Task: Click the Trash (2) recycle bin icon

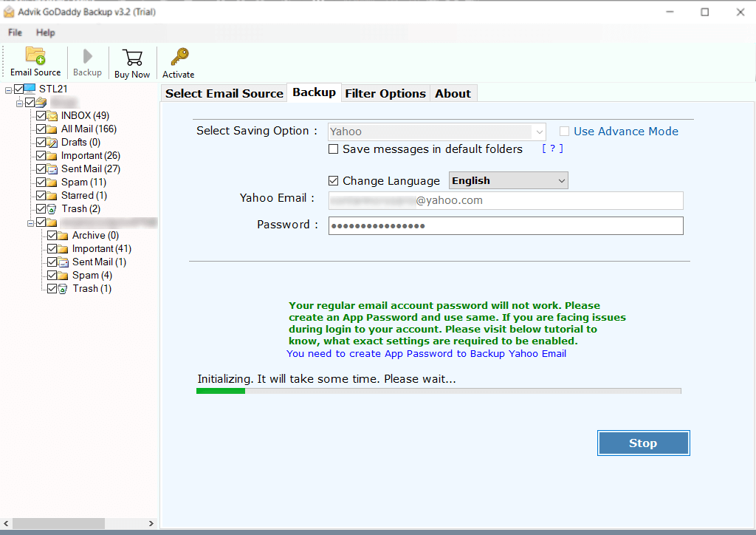Action: [52, 209]
